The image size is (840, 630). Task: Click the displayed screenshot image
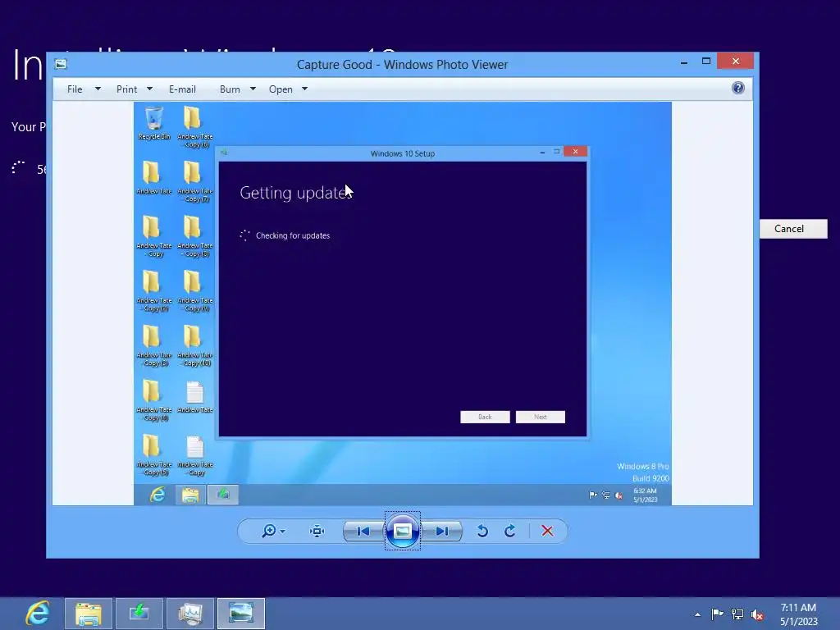pyautogui.click(x=402, y=304)
